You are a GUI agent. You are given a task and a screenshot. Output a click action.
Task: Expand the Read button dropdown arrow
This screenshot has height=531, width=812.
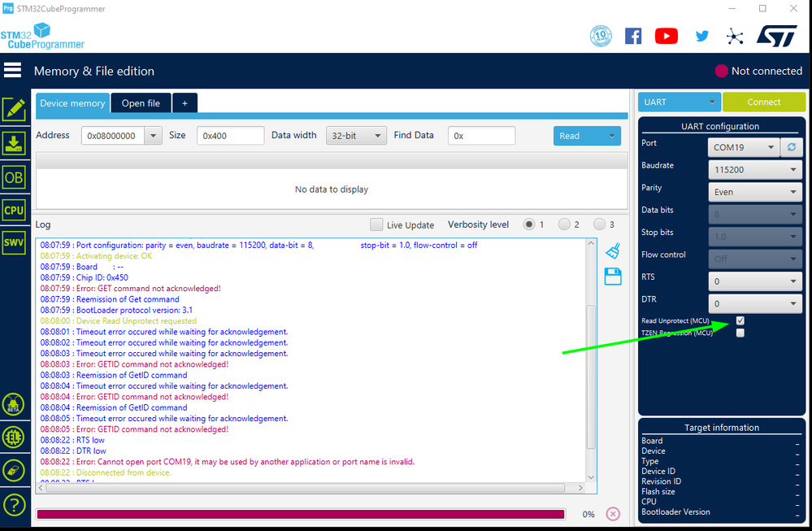coord(611,136)
